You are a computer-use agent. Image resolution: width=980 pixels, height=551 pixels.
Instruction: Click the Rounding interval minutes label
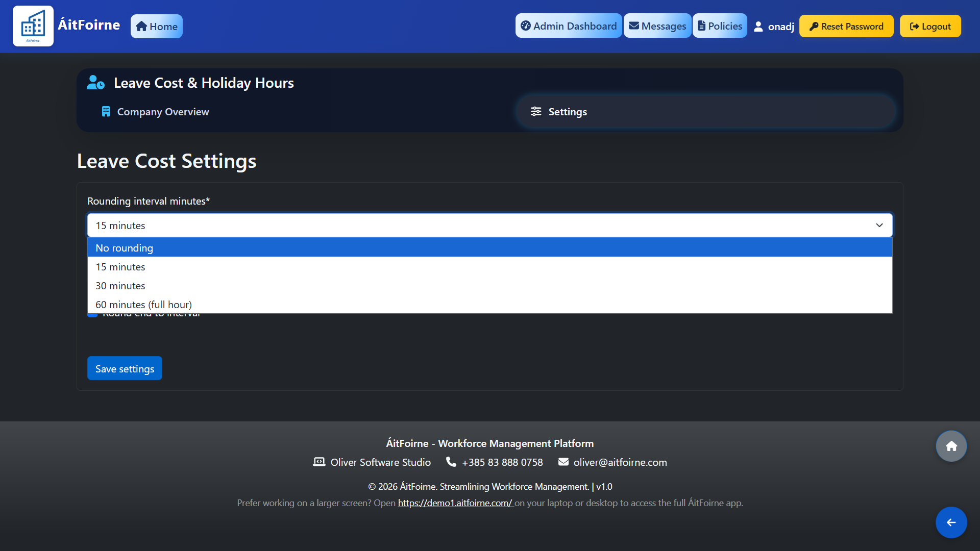(x=149, y=201)
